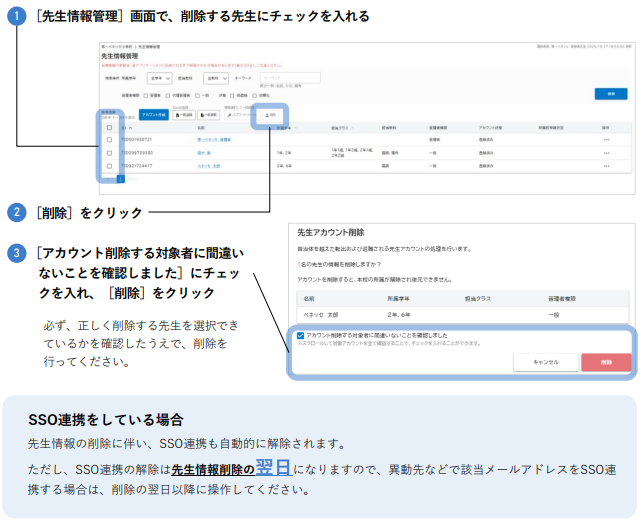The width and height of the screenshot is (641, 523).
Task: Click the password reset key button
Action: (241, 115)
